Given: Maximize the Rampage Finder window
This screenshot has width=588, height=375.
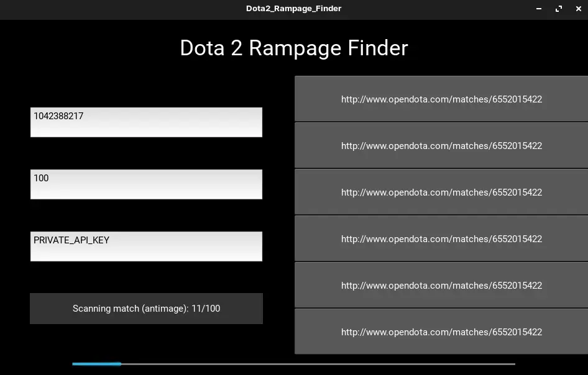Looking at the screenshot, I should tap(559, 9).
